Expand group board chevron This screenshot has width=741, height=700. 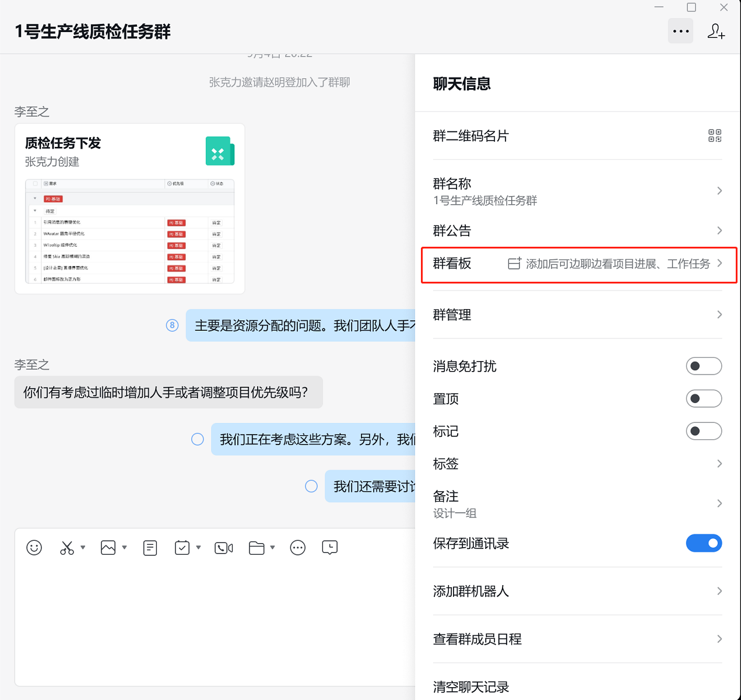719,263
